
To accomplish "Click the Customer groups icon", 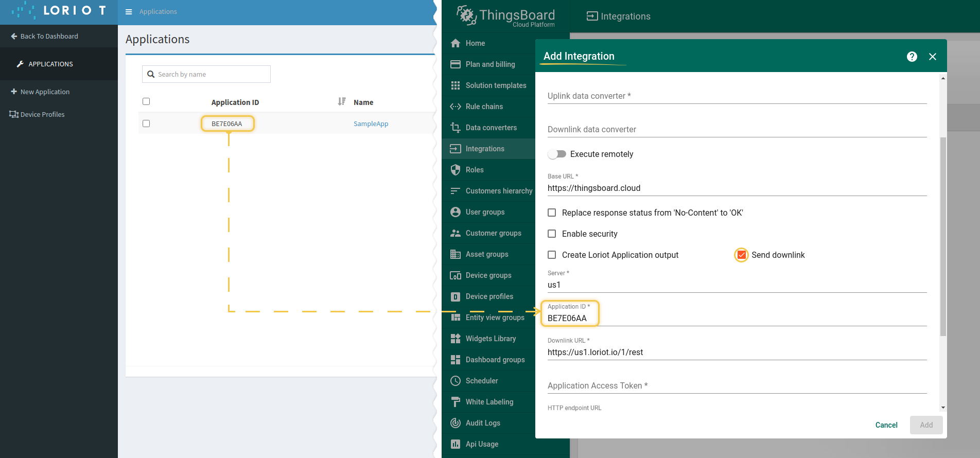I will (x=455, y=233).
